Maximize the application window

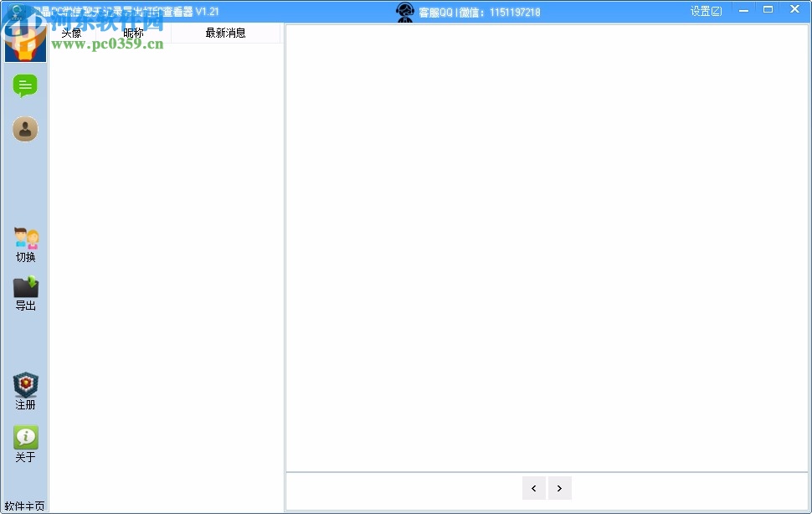coord(768,9)
